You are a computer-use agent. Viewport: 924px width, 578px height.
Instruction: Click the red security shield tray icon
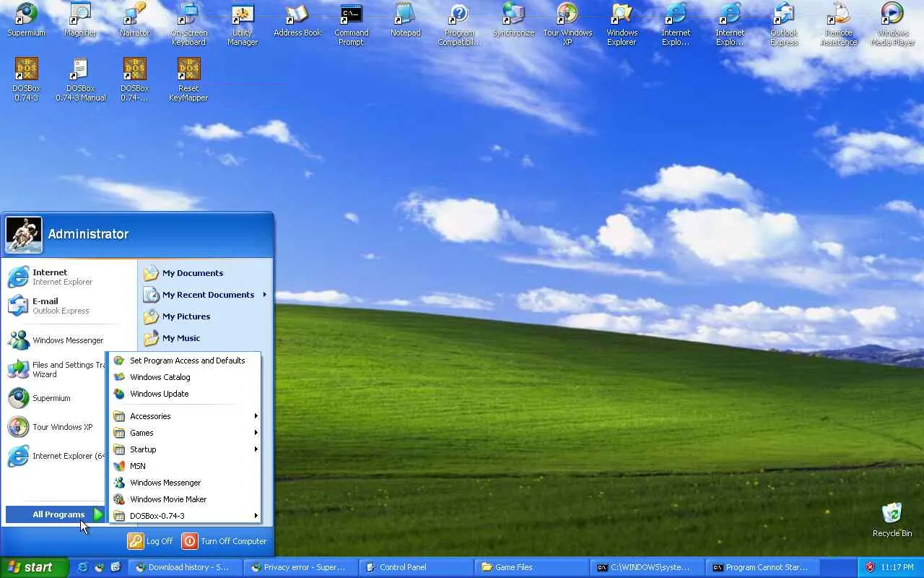click(x=870, y=567)
